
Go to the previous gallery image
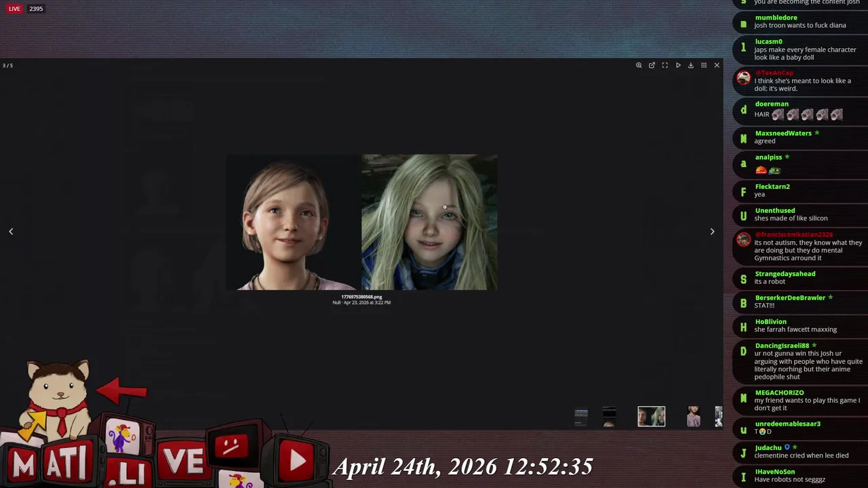coord(11,232)
